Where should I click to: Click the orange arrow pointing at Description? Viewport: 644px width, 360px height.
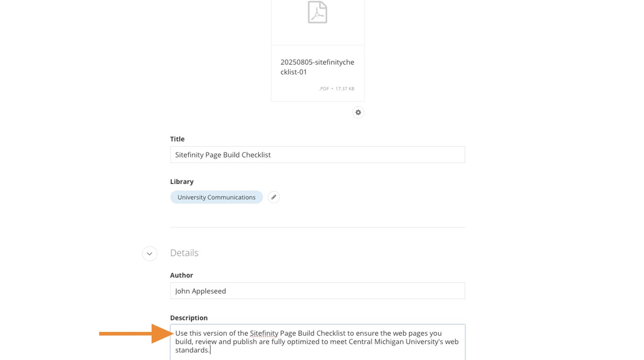pos(136,334)
